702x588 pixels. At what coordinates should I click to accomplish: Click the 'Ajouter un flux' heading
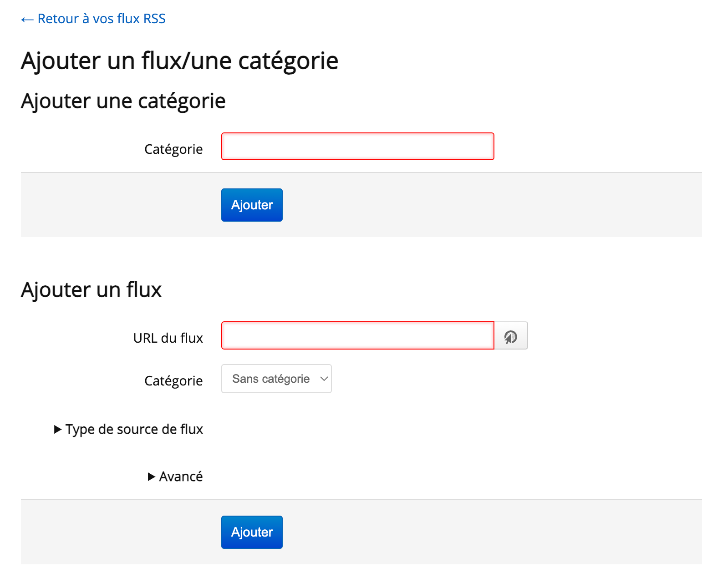click(91, 290)
